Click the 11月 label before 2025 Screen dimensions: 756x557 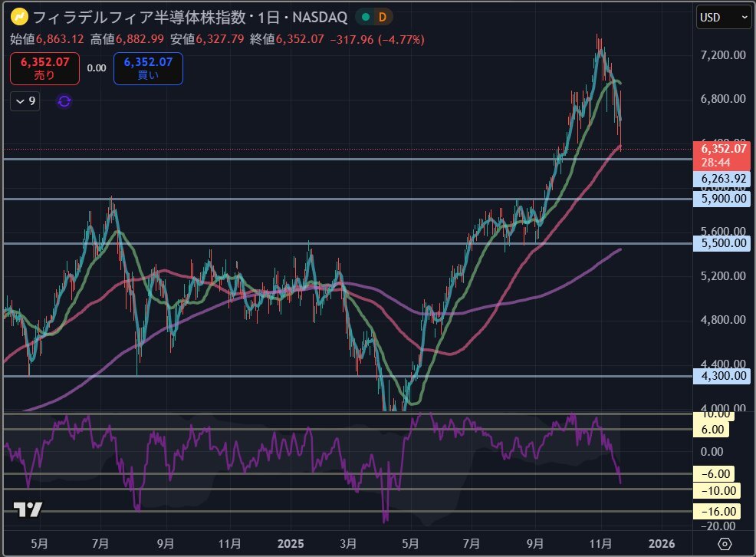(x=229, y=544)
